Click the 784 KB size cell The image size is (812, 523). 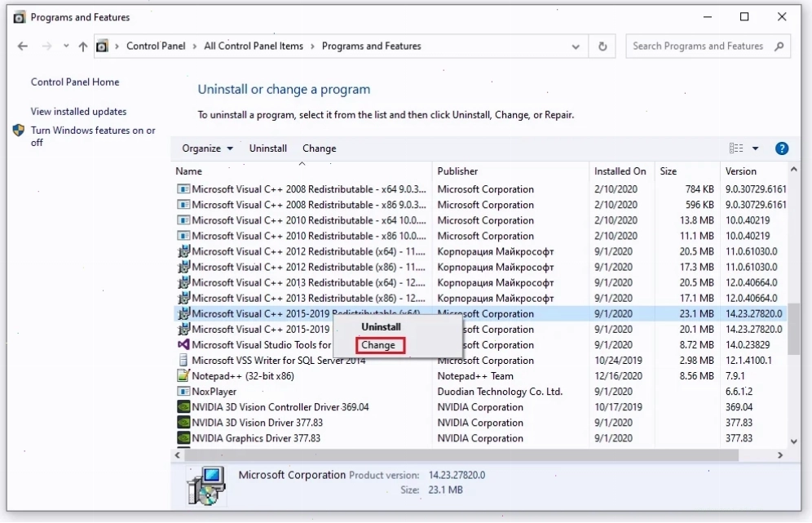tap(699, 189)
